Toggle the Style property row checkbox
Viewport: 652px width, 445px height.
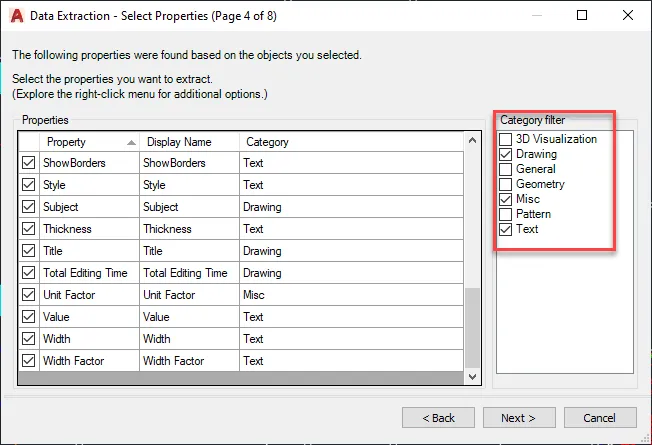[28, 185]
